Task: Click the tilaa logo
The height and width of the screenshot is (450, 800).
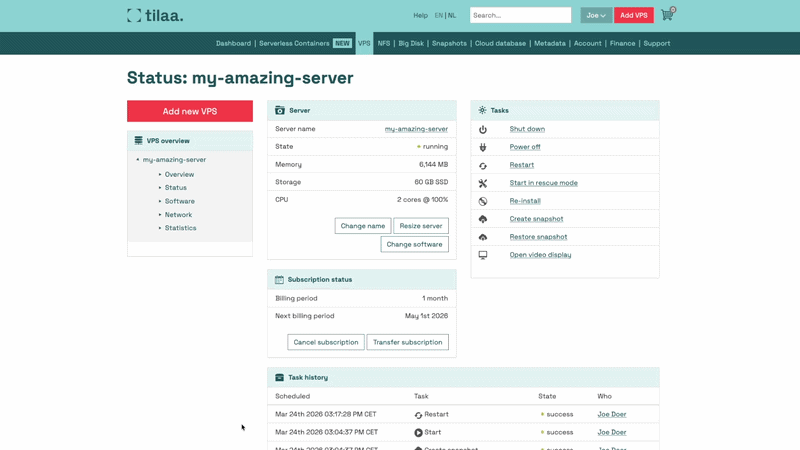Action: click(155, 15)
